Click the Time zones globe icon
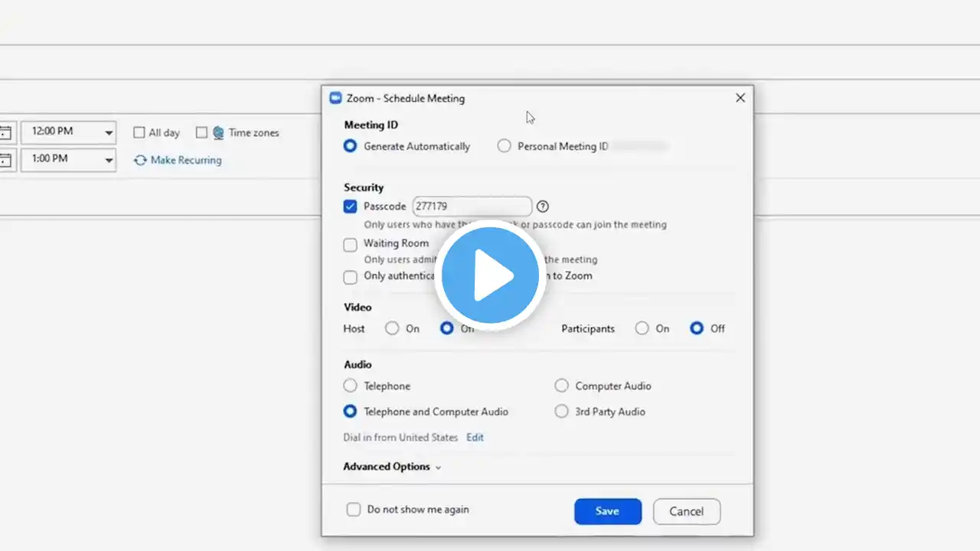This screenshot has height=551, width=980. tap(218, 132)
